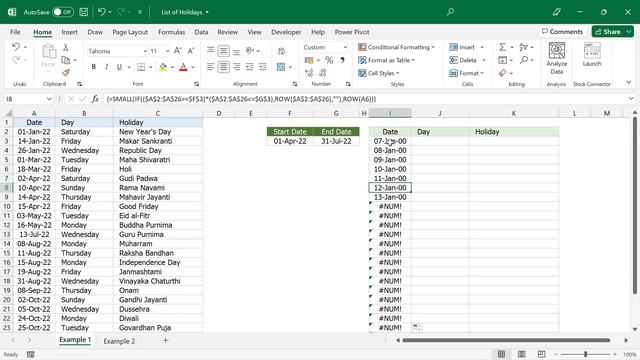Expand Conditional Formatting menu

pyautogui.click(x=396, y=47)
